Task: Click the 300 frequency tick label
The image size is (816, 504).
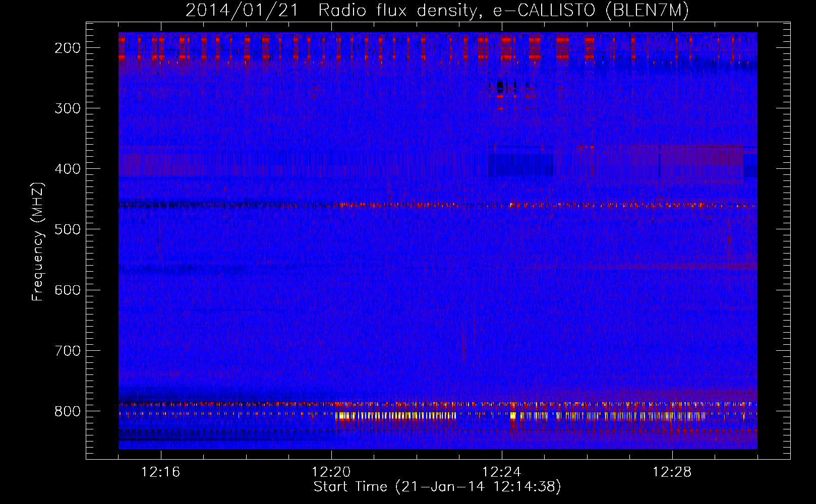Action: click(x=68, y=108)
